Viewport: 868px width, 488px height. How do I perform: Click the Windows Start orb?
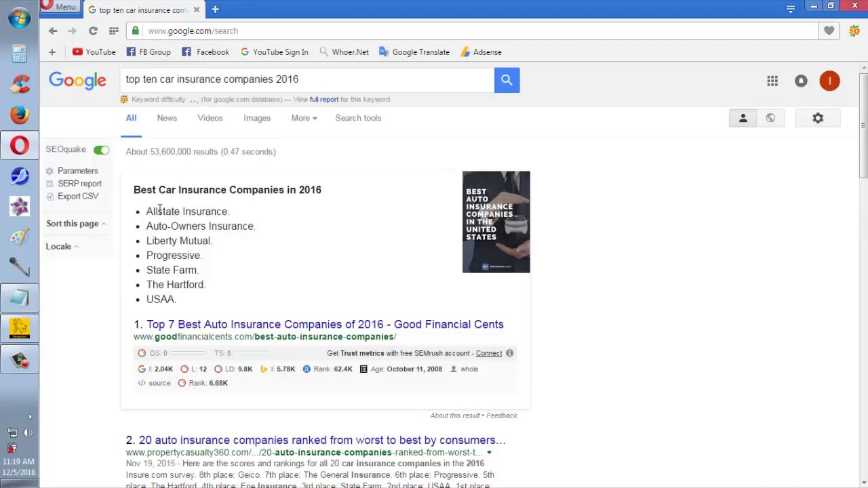(x=19, y=18)
